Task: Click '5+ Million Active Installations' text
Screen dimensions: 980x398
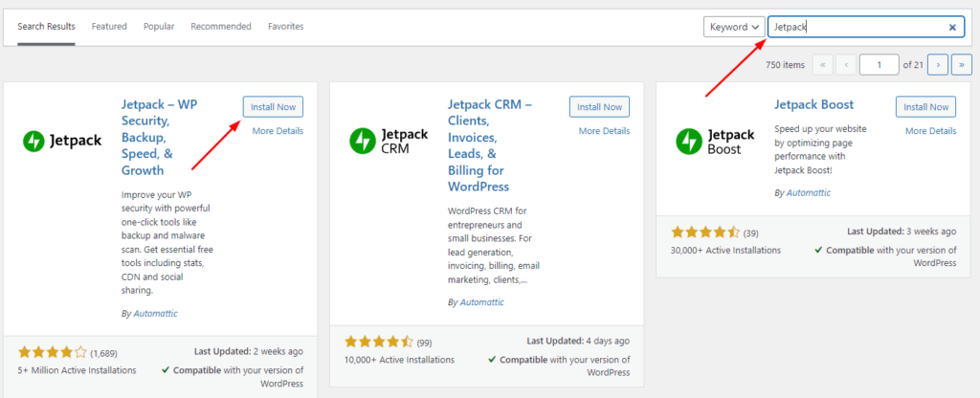Action: pos(78,370)
